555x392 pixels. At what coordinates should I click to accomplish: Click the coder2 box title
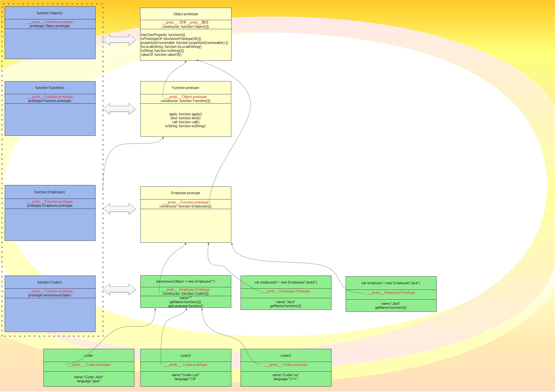(x=185, y=356)
